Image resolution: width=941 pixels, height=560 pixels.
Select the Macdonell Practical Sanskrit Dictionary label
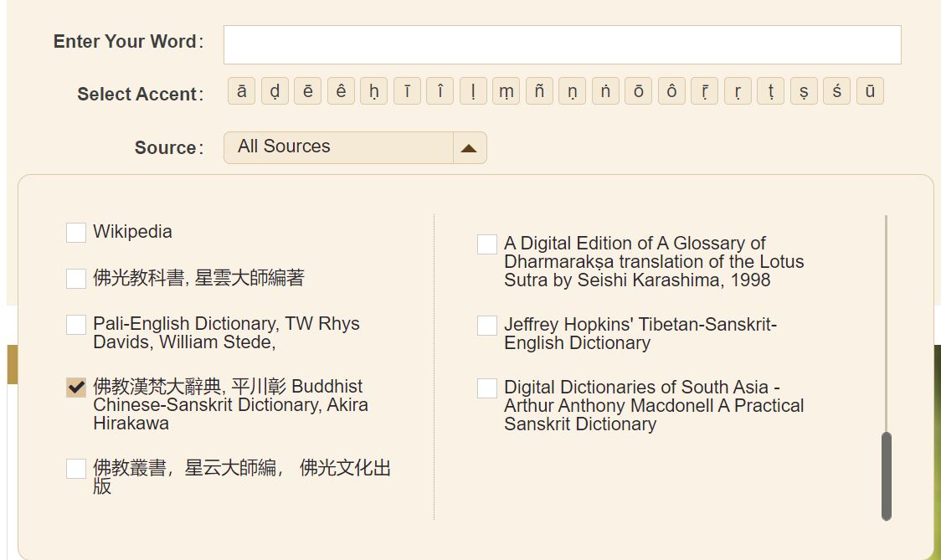(653, 406)
